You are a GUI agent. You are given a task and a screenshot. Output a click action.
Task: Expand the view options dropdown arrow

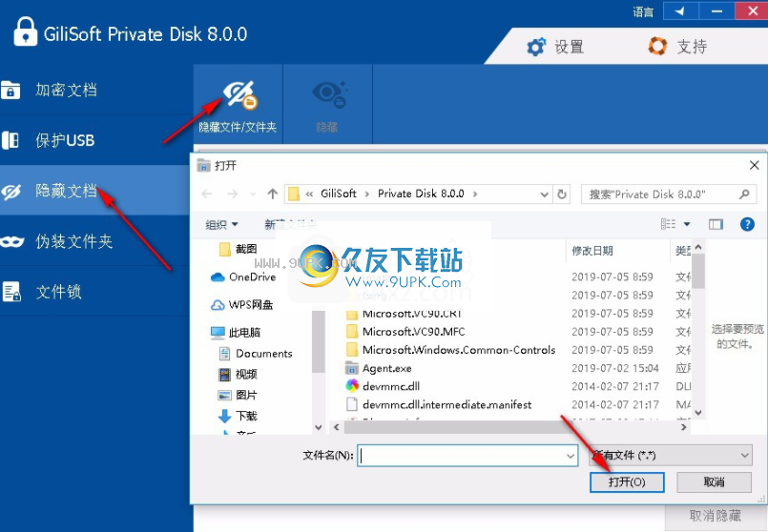click(x=687, y=224)
